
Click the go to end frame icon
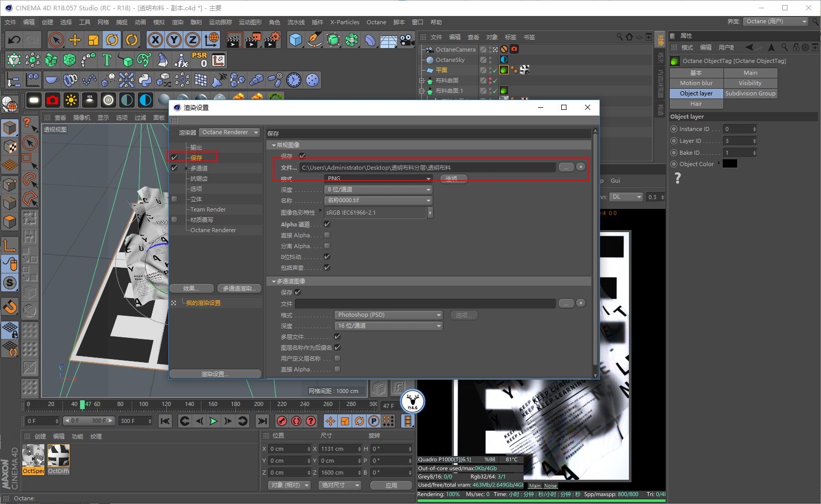(x=262, y=421)
